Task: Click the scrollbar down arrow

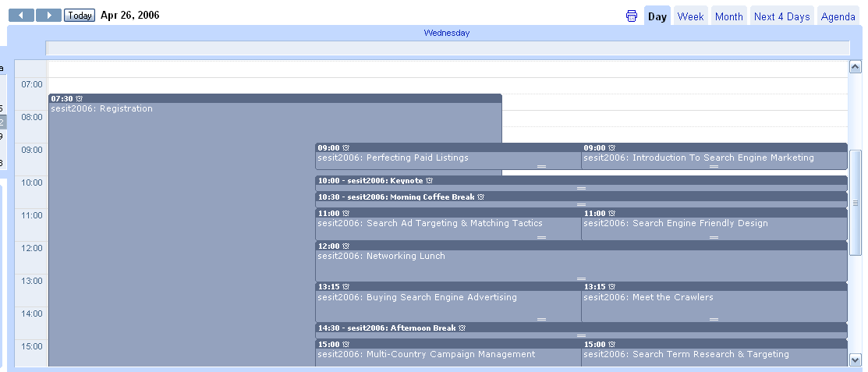Action: pos(855,360)
